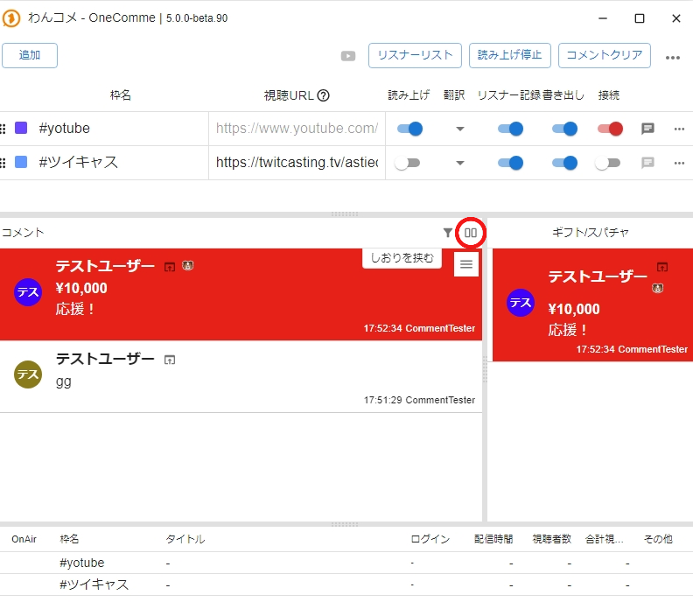The image size is (693, 616).
Task: Expand the 翻訳 dropdown for #yotube
Action: coord(459,129)
